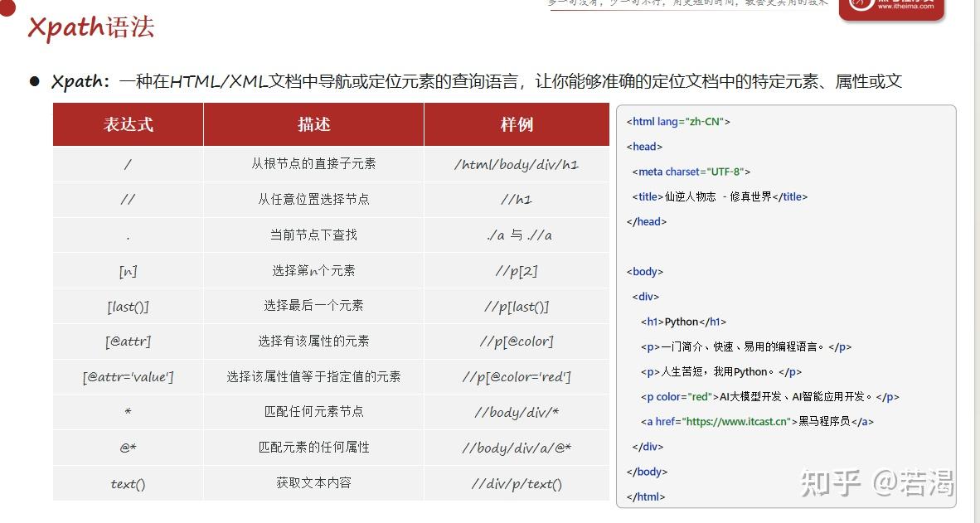Click the '<title>仙逆人物 - 修真世界</title>' line
The width and height of the screenshot is (980, 523).
[720, 196]
